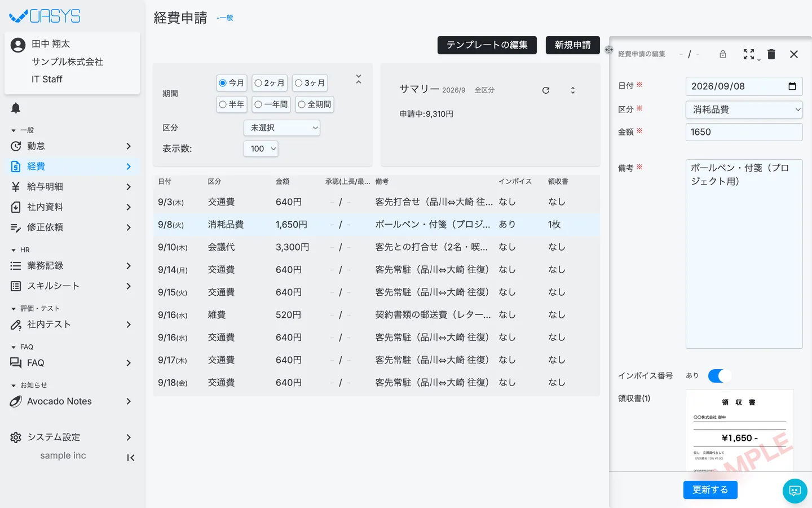812x508 pixels.
Task: Click the lock icon in edit panel
Action: 723,54
